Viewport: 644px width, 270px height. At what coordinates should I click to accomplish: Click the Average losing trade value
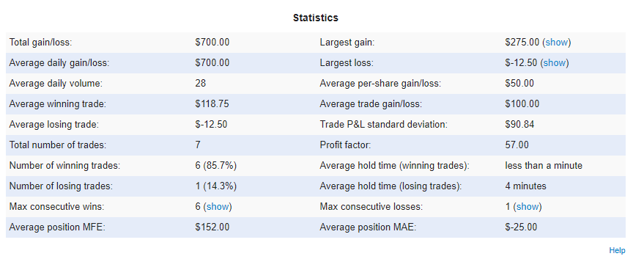click(x=211, y=125)
